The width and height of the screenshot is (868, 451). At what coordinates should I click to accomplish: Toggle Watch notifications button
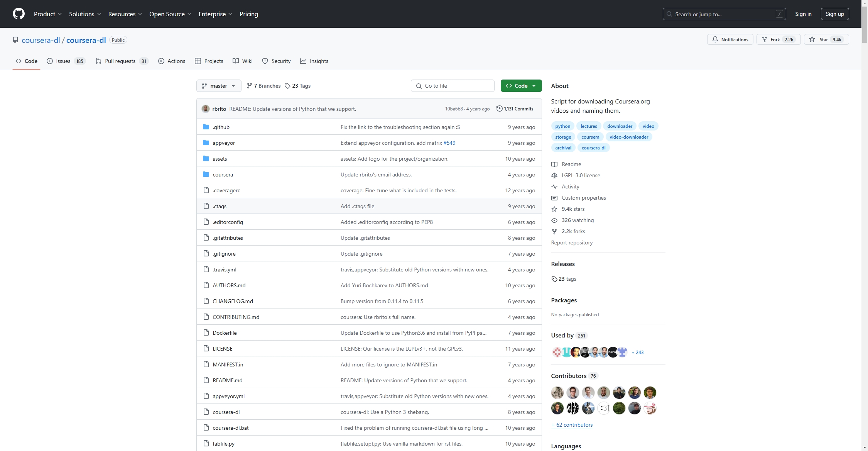pyautogui.click(x=730, y=40)
